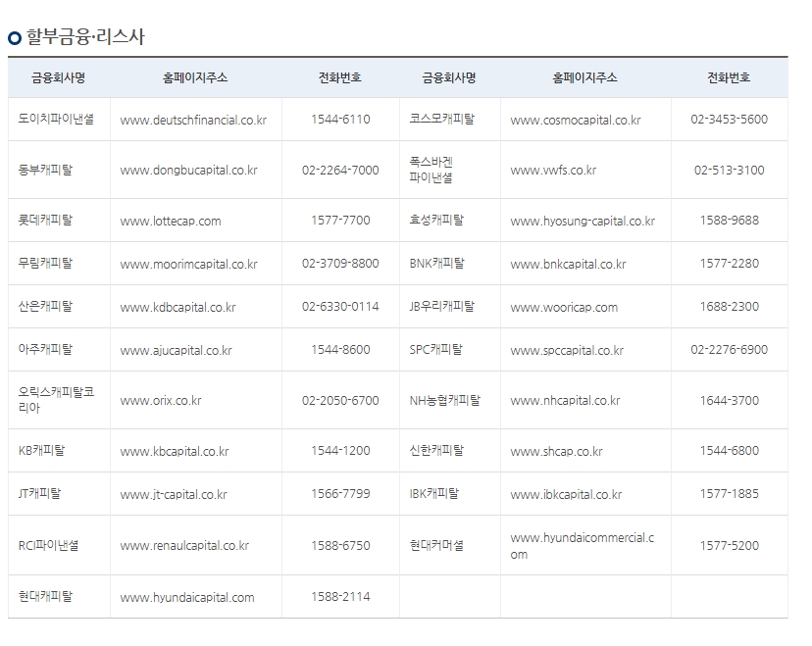Open www.kdbcapital.co.kr homepage address
The width and height of the screenshot is (812, 646).
click(x=178, y=308)
